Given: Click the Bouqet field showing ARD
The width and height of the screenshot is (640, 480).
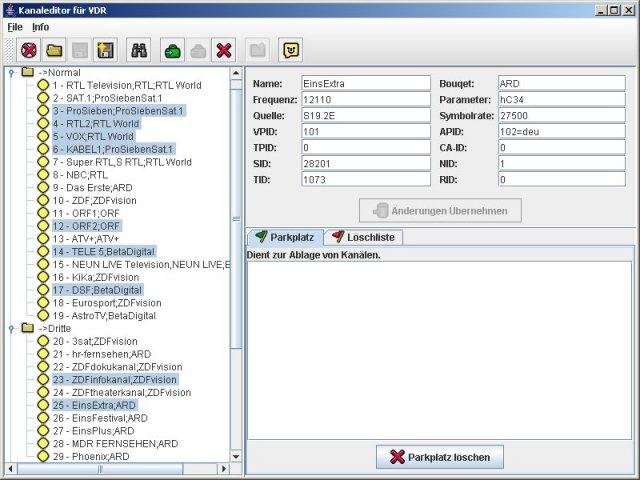Looking at the screenshot, I should (x=562, y=83).
